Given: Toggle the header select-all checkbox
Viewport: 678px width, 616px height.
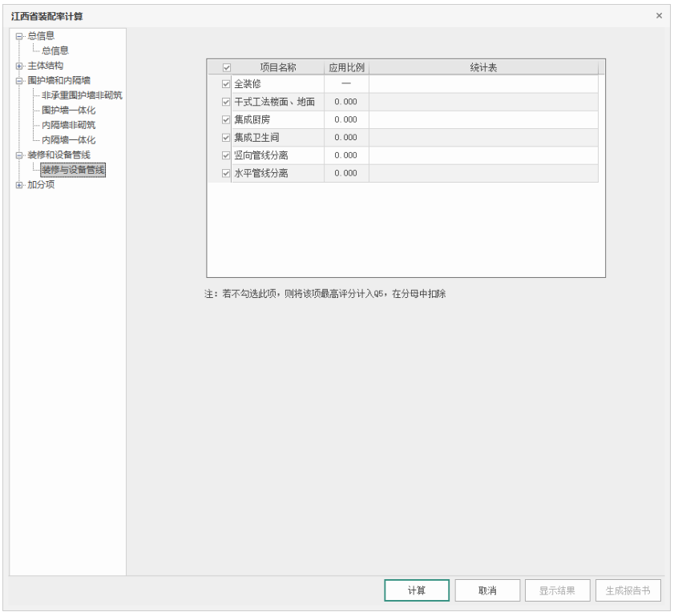Looking at the screenshot, I should coord(227,67).
